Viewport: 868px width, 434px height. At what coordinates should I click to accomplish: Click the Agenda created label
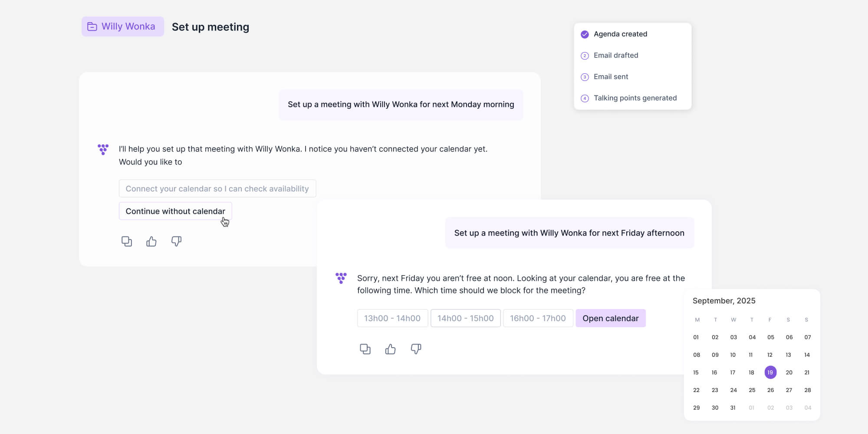pyautogui.click(x=620, y=34)
